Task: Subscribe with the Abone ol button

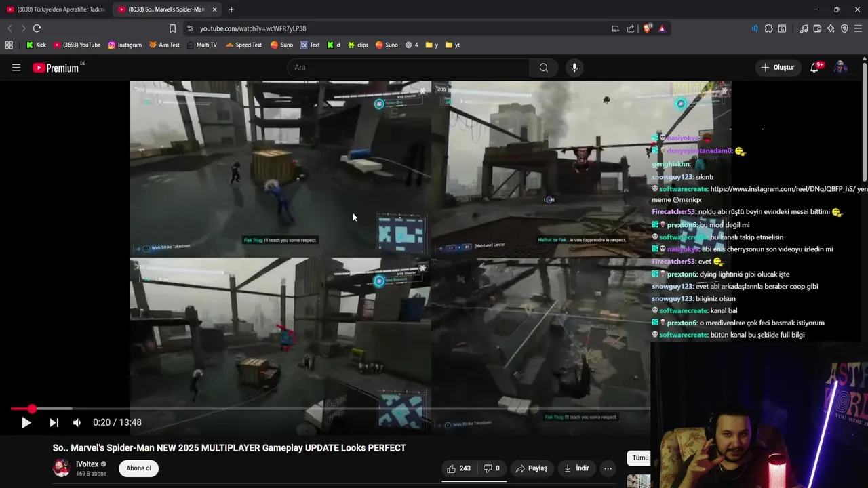Action: (138, 468)
